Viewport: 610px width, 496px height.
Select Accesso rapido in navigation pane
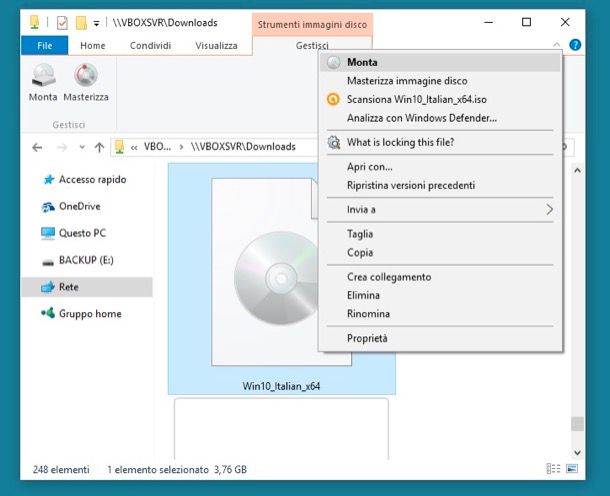click(93, 179)
